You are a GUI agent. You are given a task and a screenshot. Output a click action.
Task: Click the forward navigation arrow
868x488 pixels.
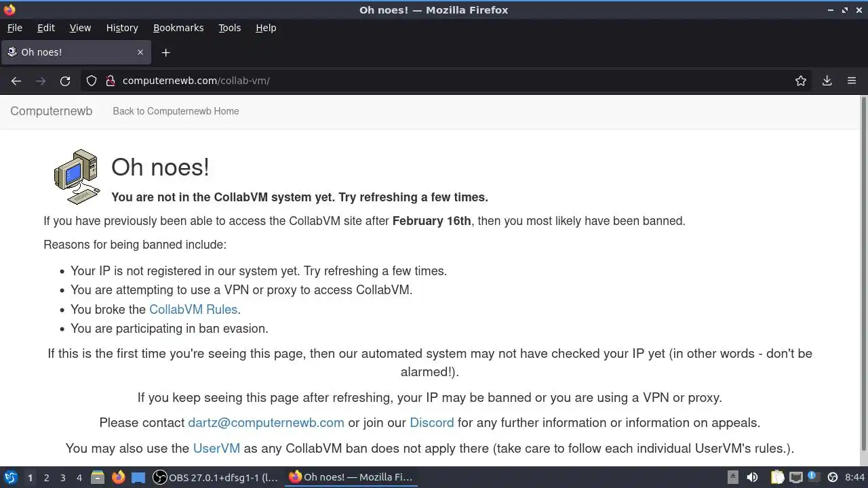(41, 81)
